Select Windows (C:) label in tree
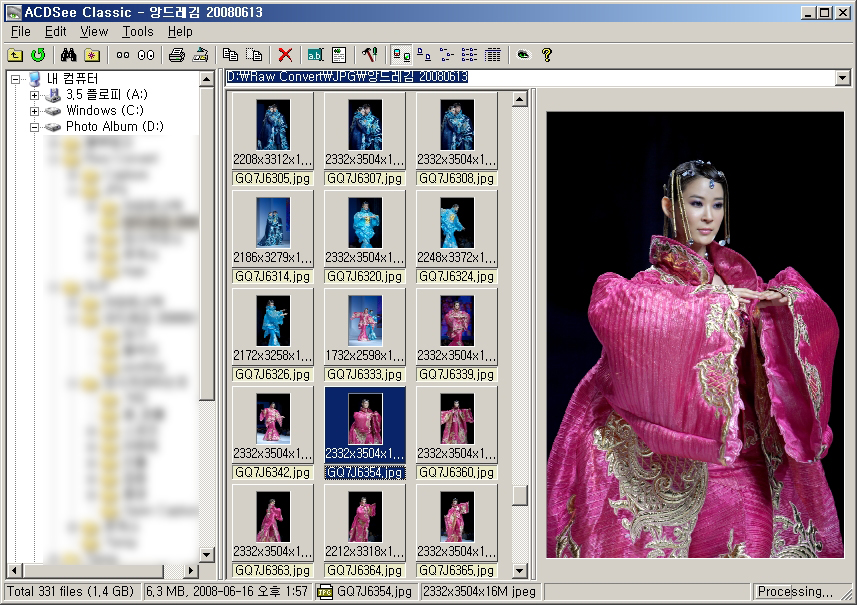857x605 pixels. (x=105, y=110)
